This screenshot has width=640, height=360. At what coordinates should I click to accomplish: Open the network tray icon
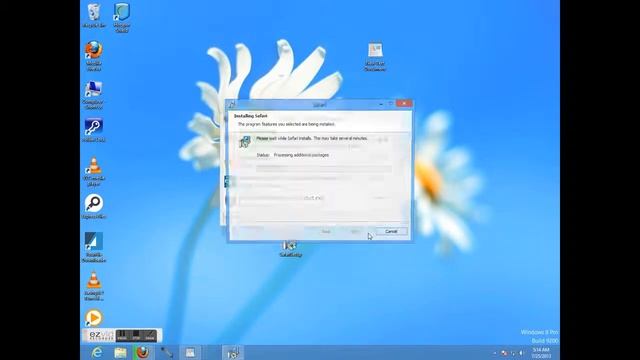point(513,353)
